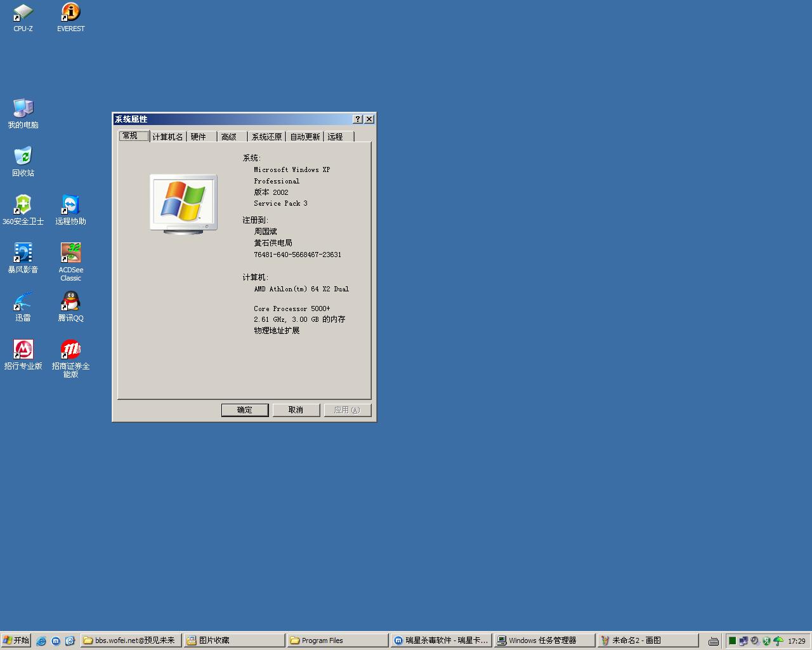Click the 物理地址扩展 text

277,331
